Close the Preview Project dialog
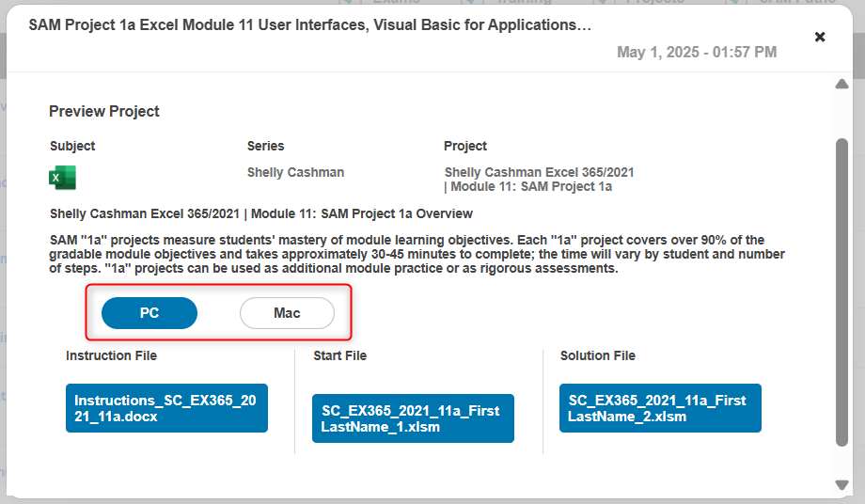This screenshot has height=504, width=865. point(820,37)
